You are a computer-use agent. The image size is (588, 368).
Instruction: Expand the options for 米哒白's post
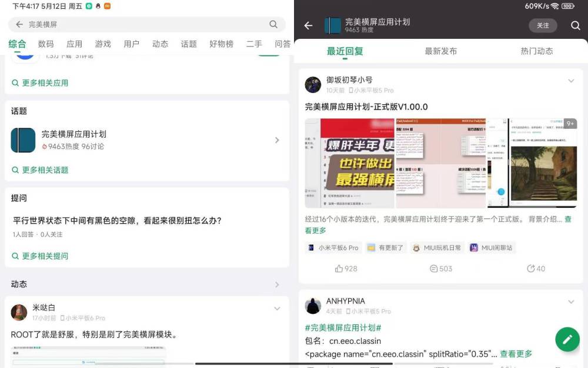pyautogui.click(x=277, y=309)
